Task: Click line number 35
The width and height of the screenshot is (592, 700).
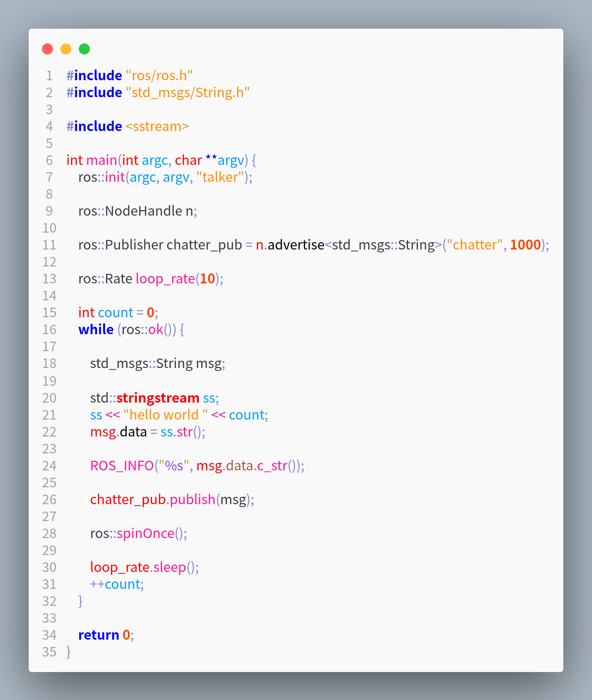Action: click(49, 652)
